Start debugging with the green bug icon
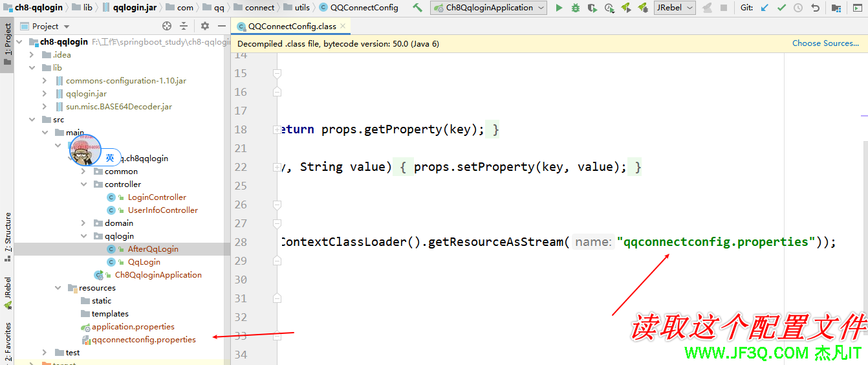 (x=576, y=8)
